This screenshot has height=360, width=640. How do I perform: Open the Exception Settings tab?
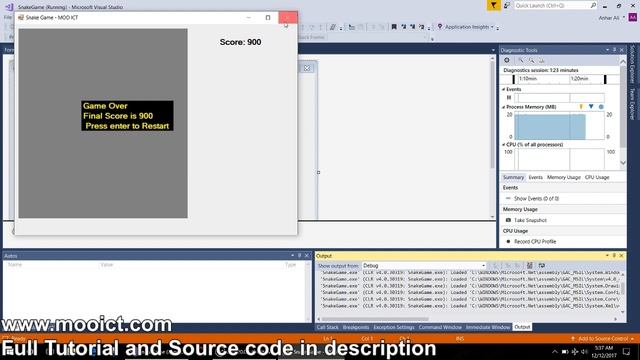(x=394, y=327)
